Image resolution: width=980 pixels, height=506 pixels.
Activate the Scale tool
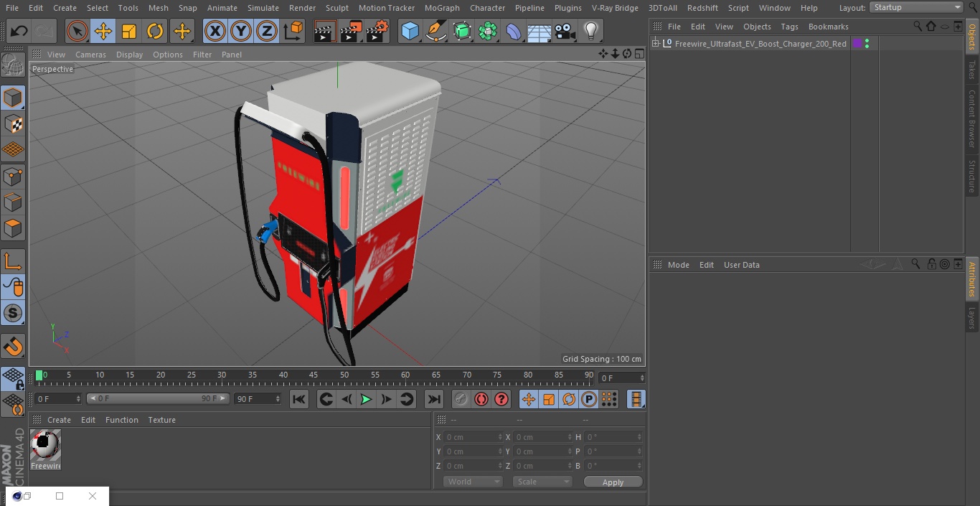(129, 31)
